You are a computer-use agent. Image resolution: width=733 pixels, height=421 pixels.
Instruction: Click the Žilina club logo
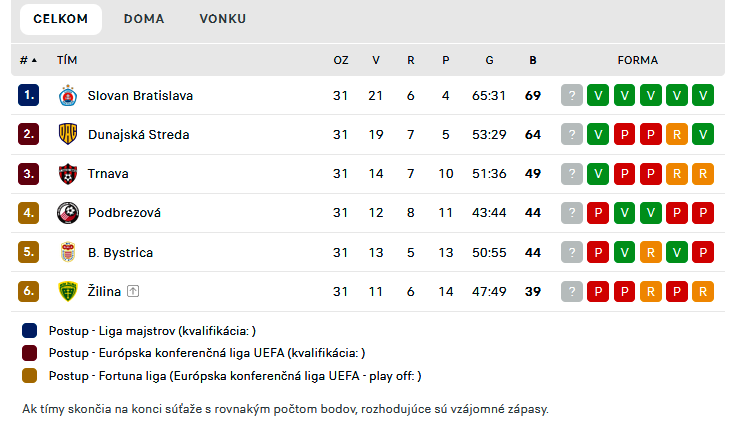point(68,291)
